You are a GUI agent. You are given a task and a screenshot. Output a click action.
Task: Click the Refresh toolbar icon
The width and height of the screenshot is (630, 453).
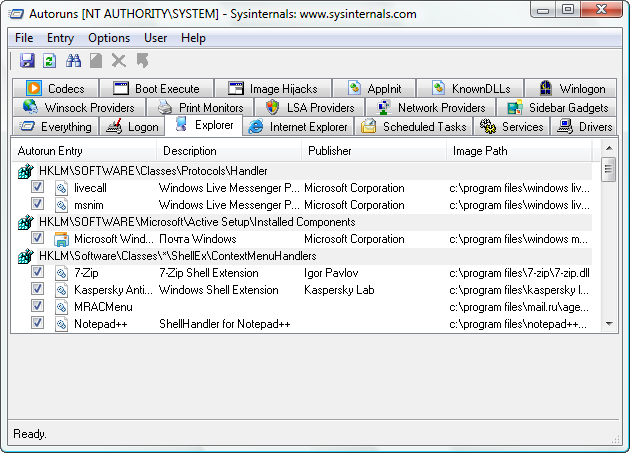click(x=50, y=61)
